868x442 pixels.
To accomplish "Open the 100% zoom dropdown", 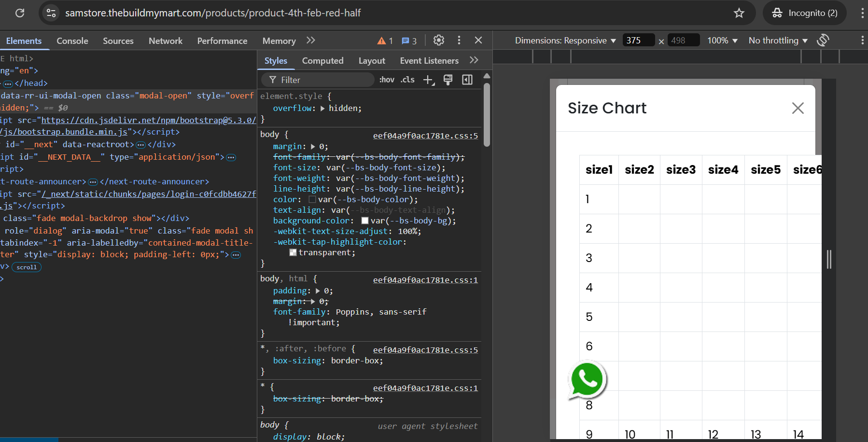I will tap(723, 41).
